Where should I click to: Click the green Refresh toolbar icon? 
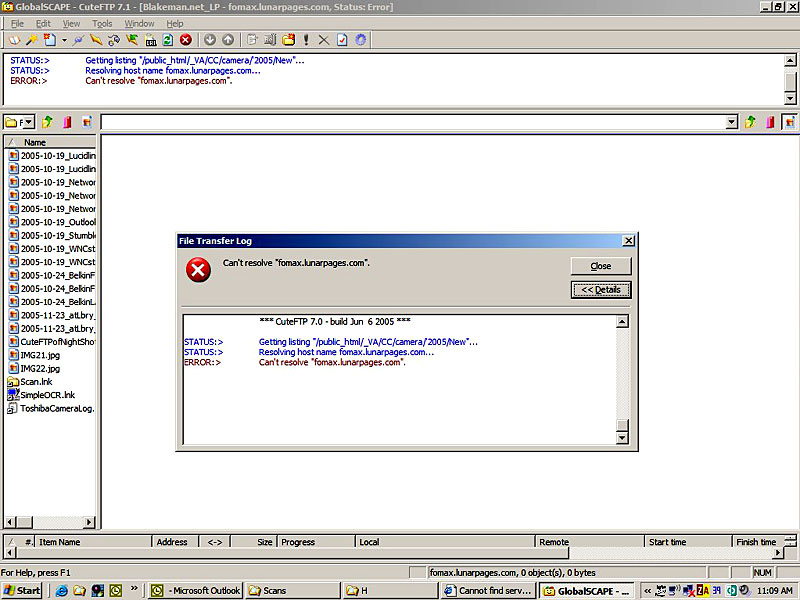pyautogui.click(x=168, y=40)
